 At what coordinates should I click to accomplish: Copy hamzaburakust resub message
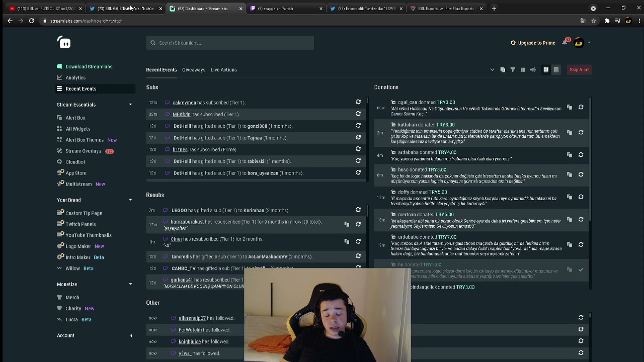[x=347, y=224]
